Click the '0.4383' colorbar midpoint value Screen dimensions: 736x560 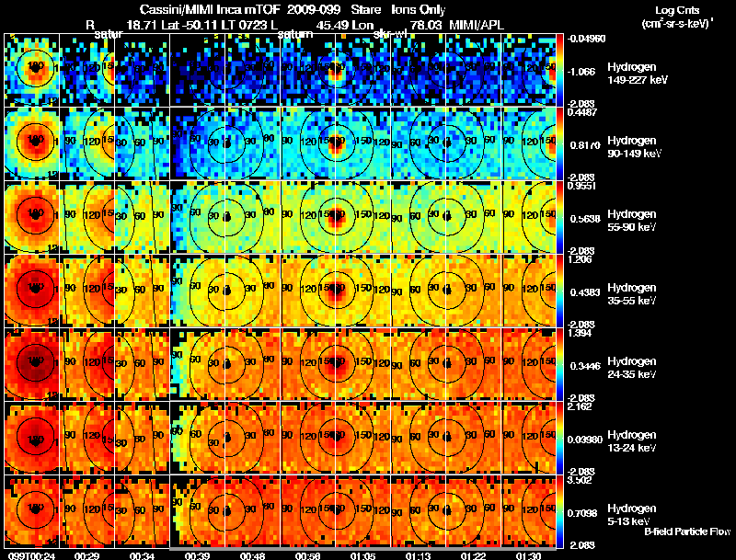pos(585,292)
